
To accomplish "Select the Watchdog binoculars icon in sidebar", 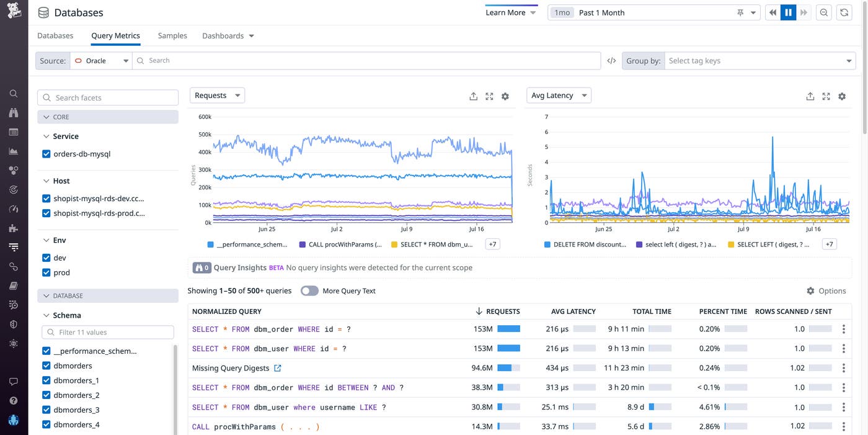I will point(13,112).
